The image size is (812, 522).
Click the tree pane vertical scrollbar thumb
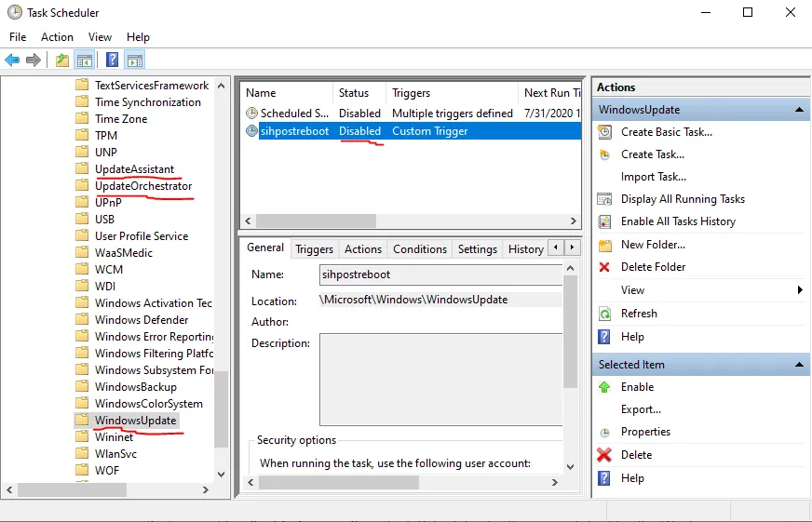click(221, 408)
